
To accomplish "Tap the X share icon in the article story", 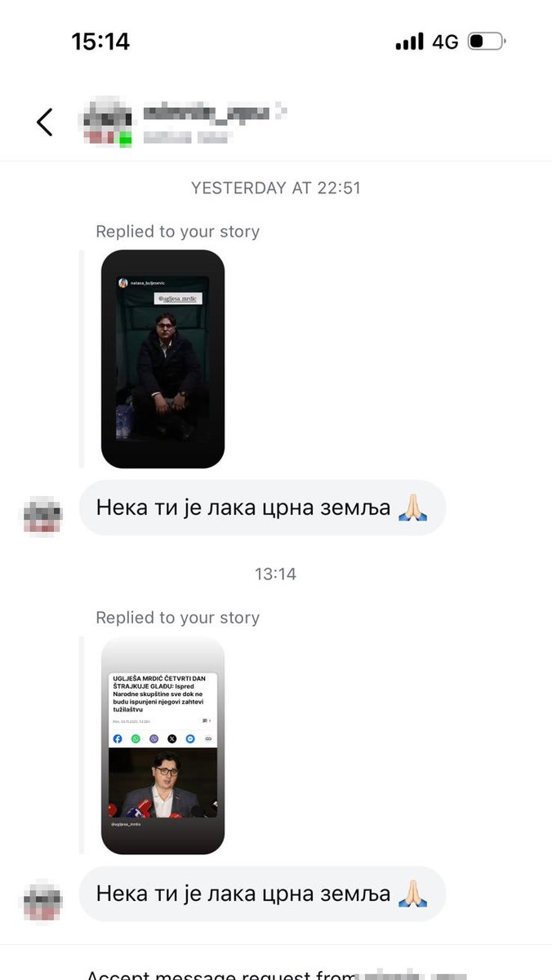I will [172, 738].
